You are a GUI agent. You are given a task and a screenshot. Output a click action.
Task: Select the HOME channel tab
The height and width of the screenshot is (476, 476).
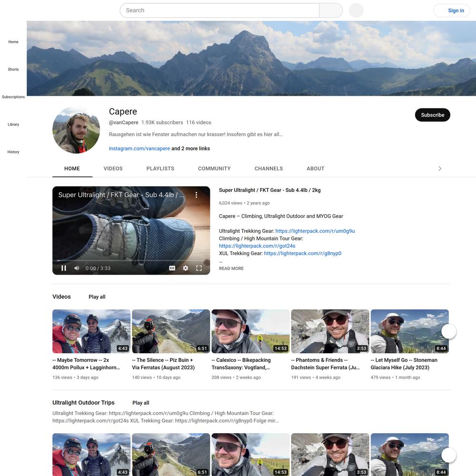[72, 169]
